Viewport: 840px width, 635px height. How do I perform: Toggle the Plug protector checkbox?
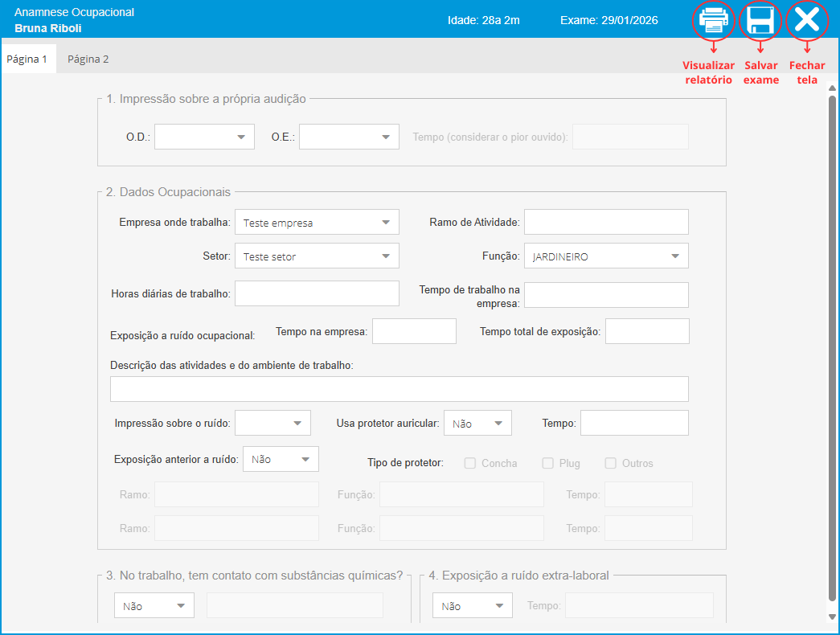[548, 463]
